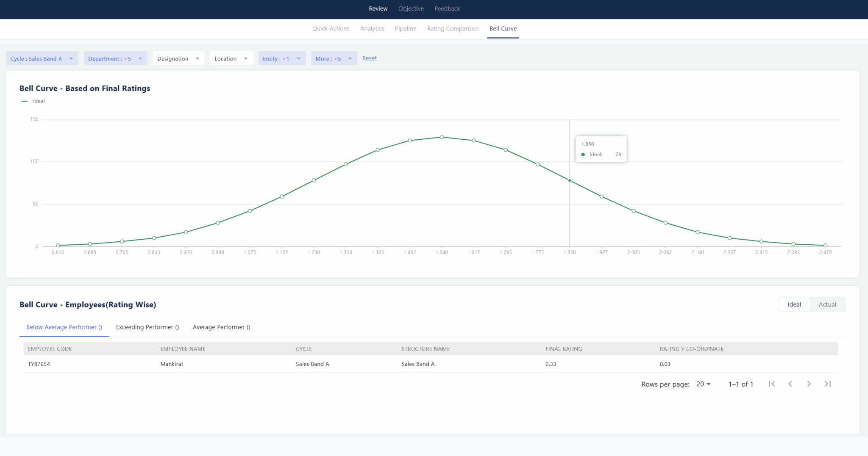The width and height of the screenshot is (868, 456).
Task: Open the Entity filter dropdown
Action: pyautogui.click(x=281, y=58)
